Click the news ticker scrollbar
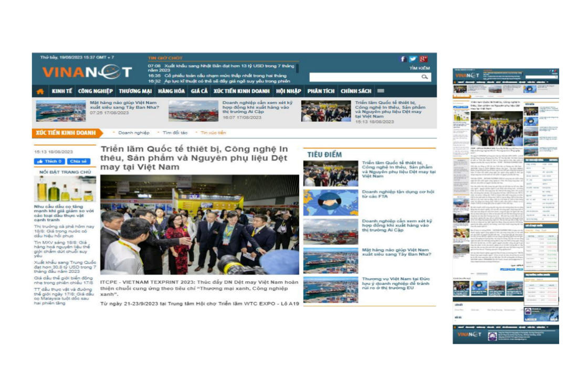The height and width of the screenshot is (392, 567). click(298, 68)
